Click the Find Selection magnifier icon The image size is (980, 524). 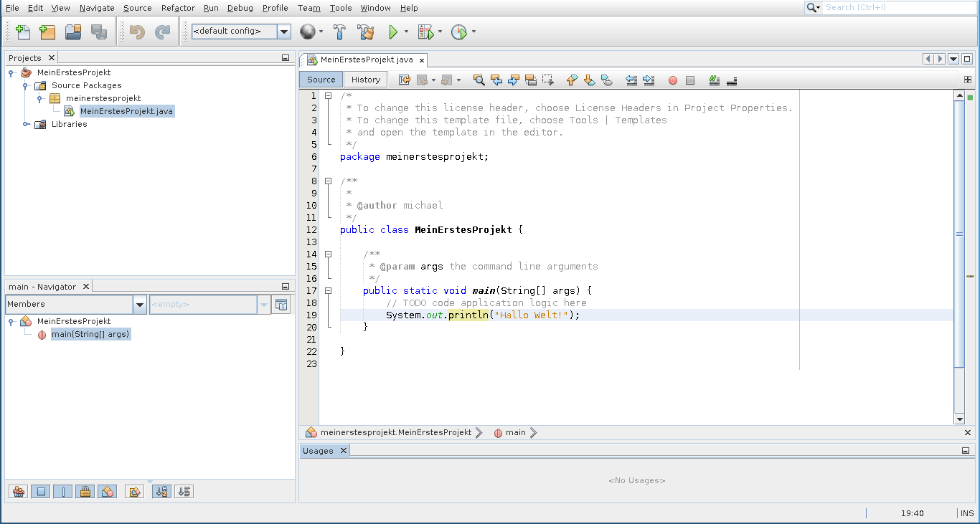point(479,80)
